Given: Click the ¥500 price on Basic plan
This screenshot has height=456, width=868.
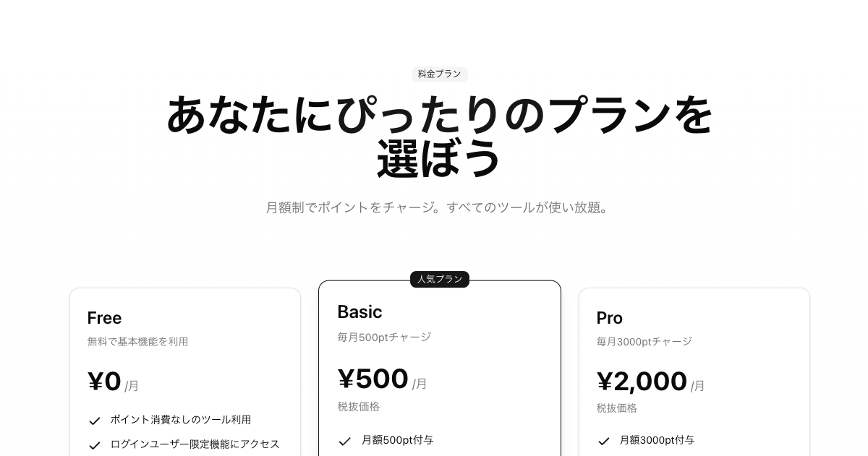Looking at the screenshot, I should [x=373, y=379].
